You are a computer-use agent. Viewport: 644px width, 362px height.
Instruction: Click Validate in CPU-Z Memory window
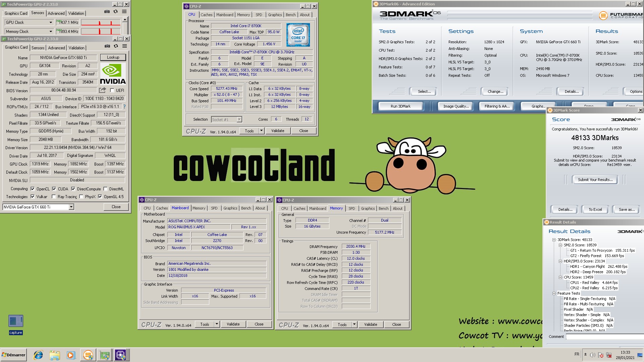coord(371,324)
